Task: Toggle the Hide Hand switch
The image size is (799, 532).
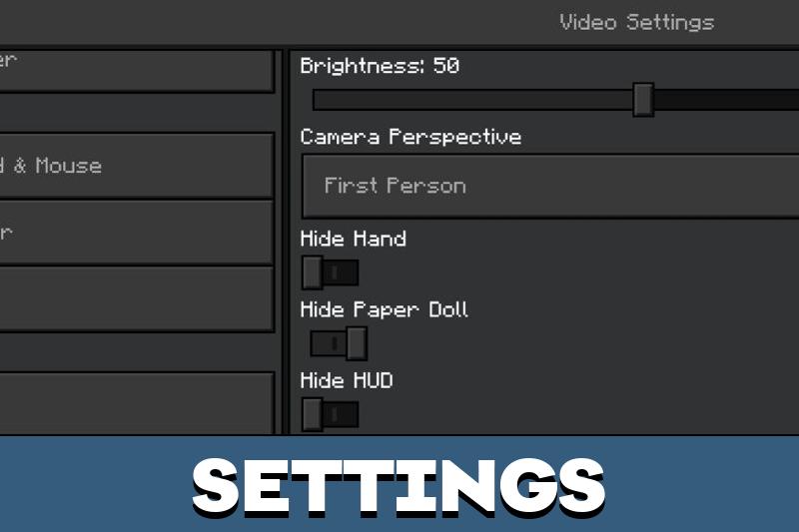Action: pyautogui.click(x=331, y=272)
